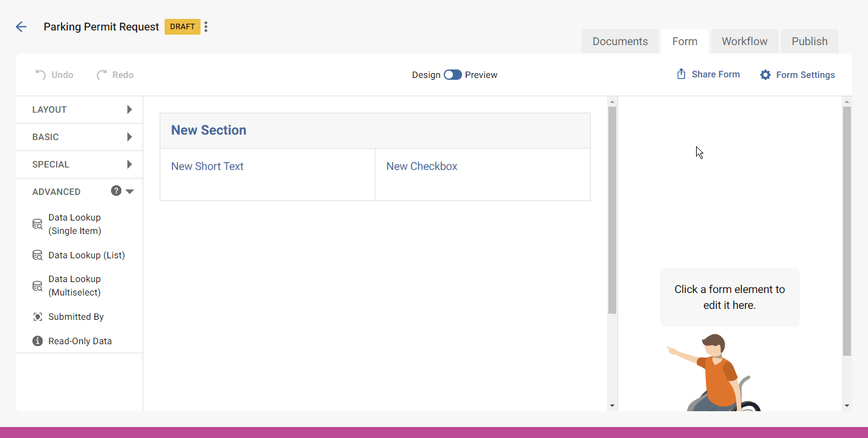
Task: Toggle the Design/Preview switch
Action: pyautogui.click(x=452, y=75)
